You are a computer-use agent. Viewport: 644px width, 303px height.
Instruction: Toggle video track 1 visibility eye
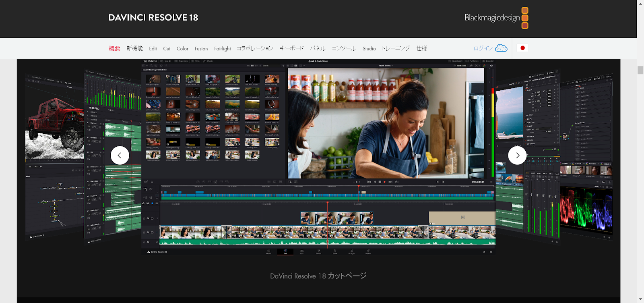pos(148,232)
